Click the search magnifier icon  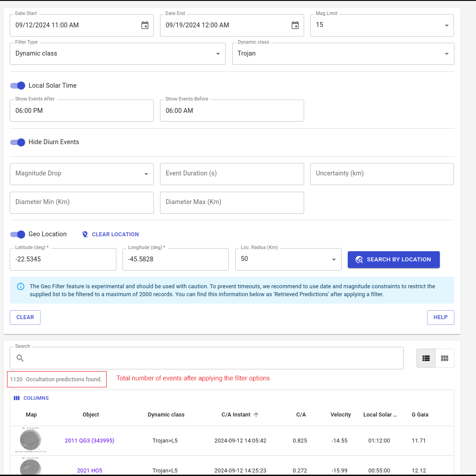[20, 358]
